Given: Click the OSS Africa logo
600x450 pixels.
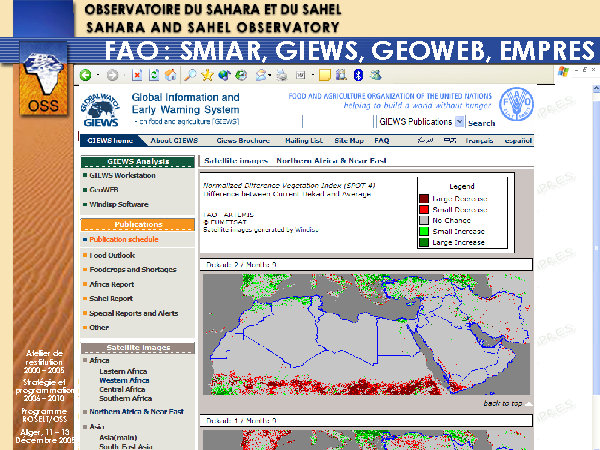Looking at the screenshot, I should click(43, 78).
